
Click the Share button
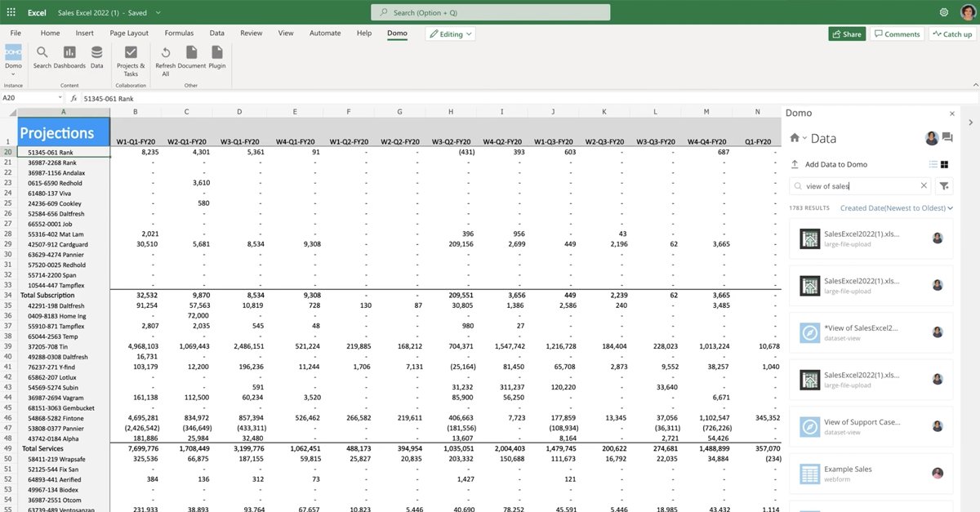click(x=847, y=34)
